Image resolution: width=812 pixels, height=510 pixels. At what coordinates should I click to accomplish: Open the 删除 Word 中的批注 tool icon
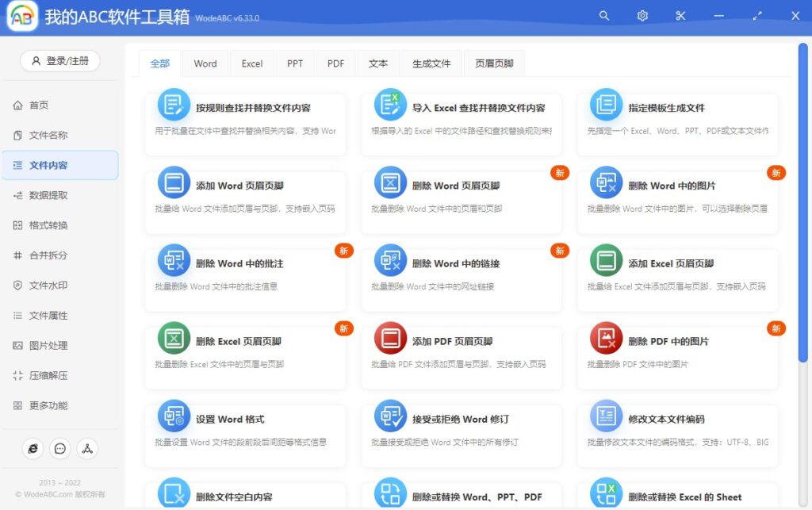174,262
